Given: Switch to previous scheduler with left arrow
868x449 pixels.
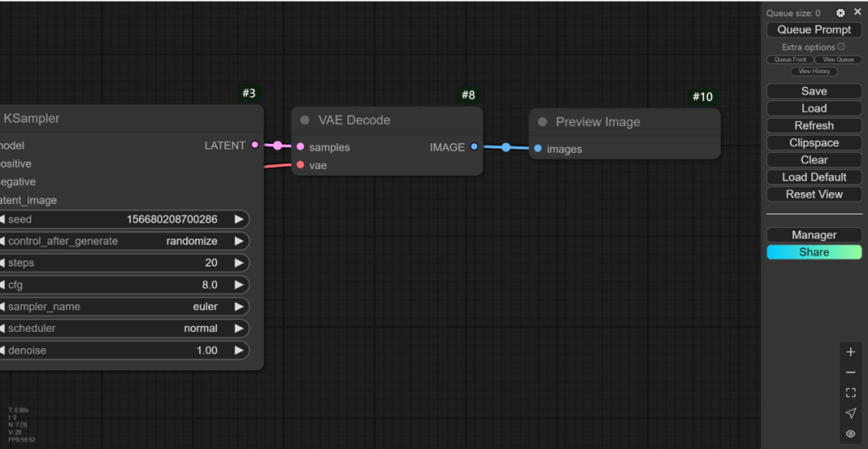Looking at the screenshot, I should (2, 329).
